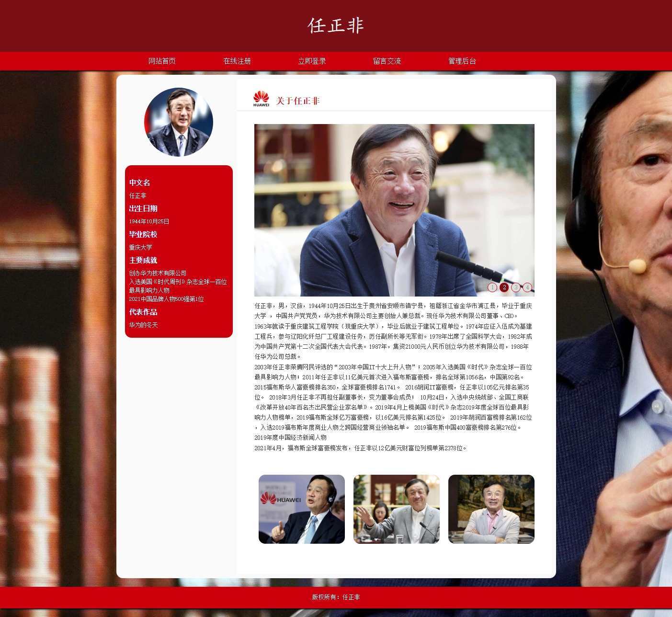672x617 pixels.
Task: Click the 2021中国品牌人物500强第1位 line
Action: (x=166, y=299)
